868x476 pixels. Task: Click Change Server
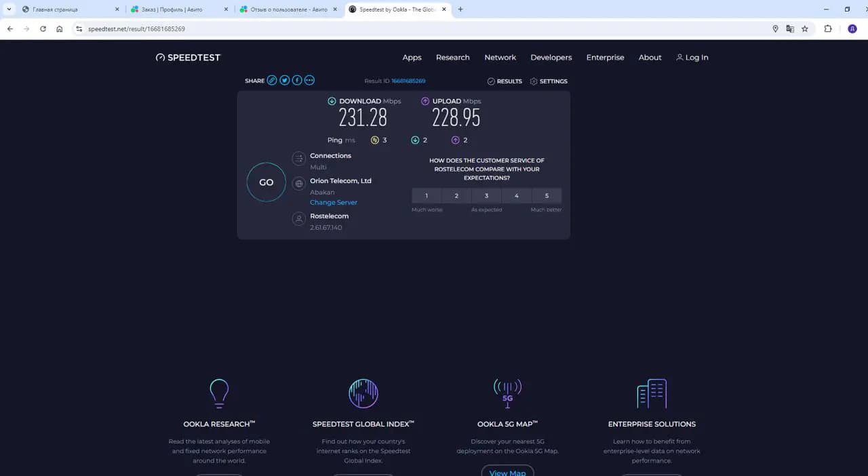click(334, 203)
